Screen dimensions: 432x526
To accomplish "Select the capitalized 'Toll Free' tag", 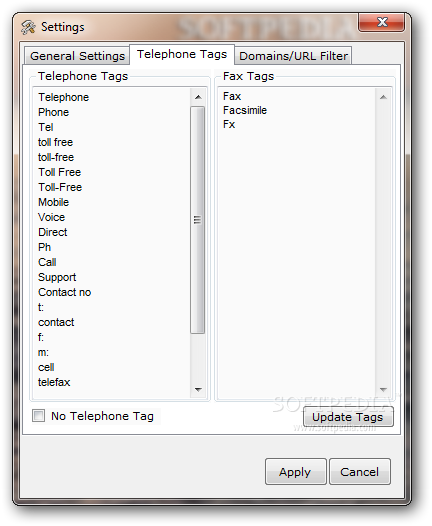I will coord(59,172).
